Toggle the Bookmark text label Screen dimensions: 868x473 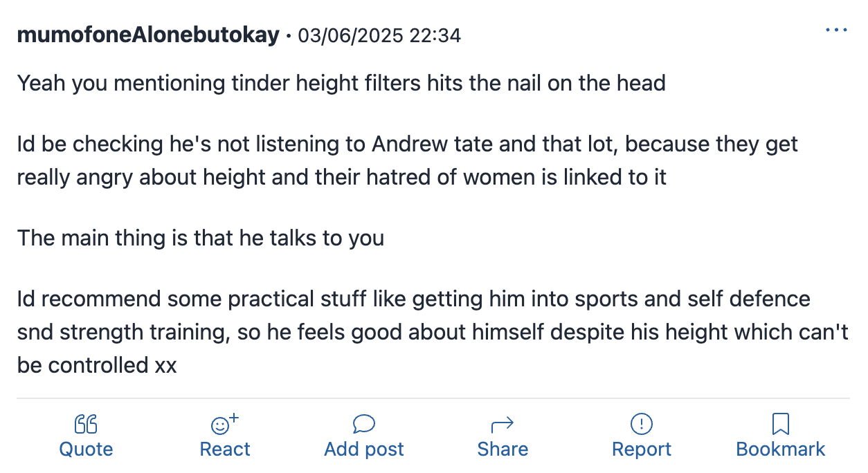(x=781, y=449)
